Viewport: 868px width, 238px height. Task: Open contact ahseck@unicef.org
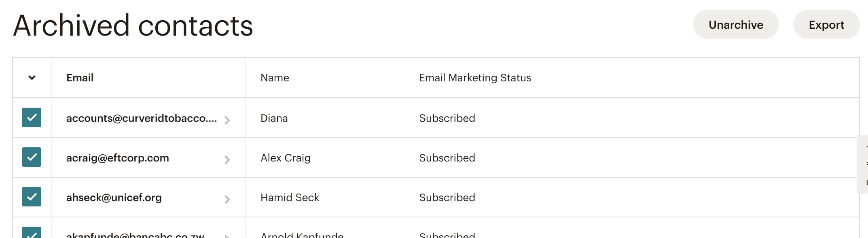(114, 198)
